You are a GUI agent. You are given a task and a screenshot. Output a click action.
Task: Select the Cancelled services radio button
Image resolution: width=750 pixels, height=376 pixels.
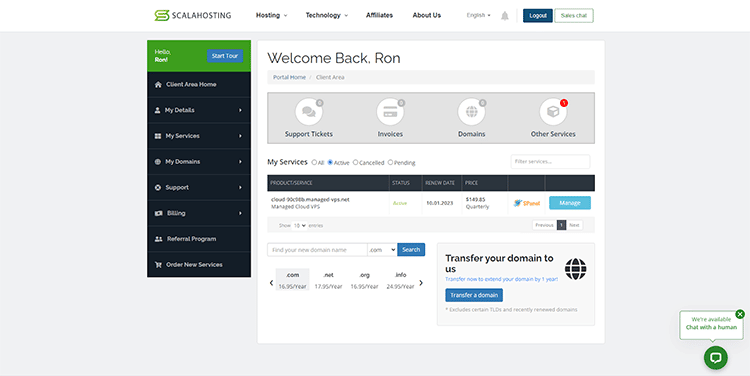pyautogui.click(x=355, y=162)
